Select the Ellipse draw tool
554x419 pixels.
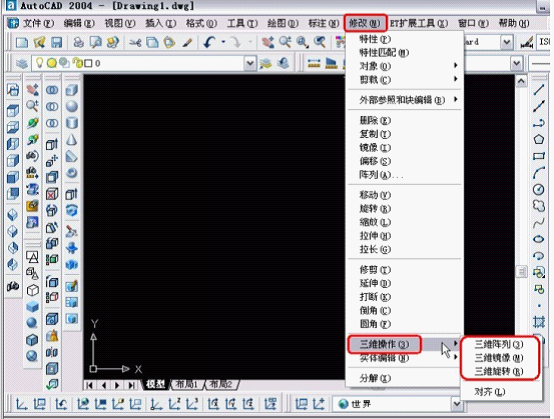point(538,240)
